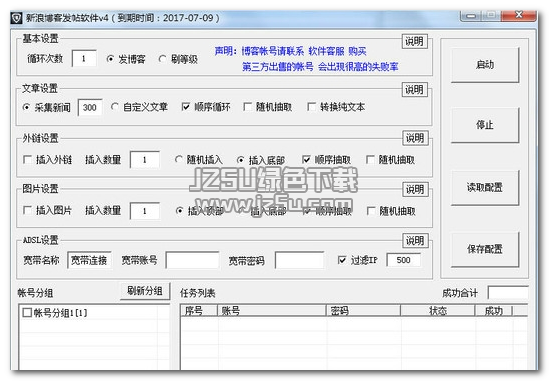Check the 帐号分组1 tree item checkbox

27,312
